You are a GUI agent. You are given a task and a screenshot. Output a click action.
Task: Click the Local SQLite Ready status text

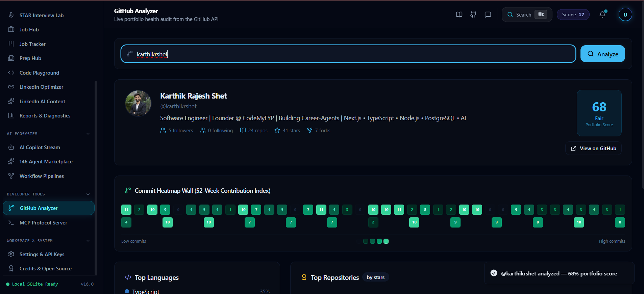[x=35, y=284]
